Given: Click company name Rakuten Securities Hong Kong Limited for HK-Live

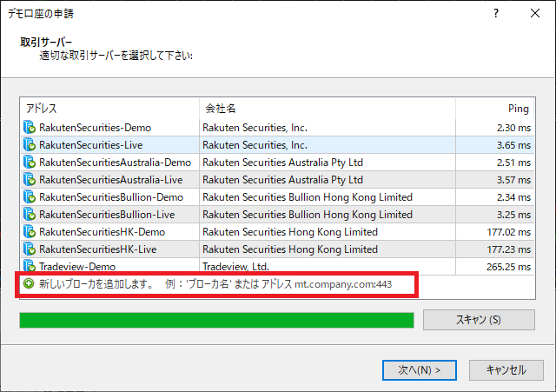Looking at the screenshot, I should [290, 249].
